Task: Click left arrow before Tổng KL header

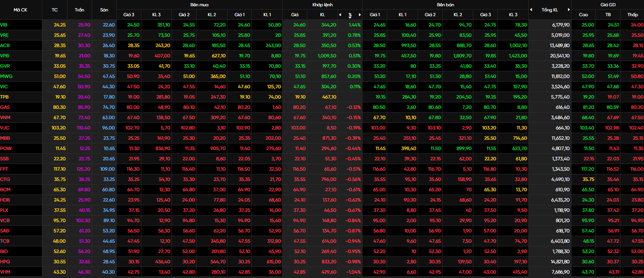Action: coord(531,10)
